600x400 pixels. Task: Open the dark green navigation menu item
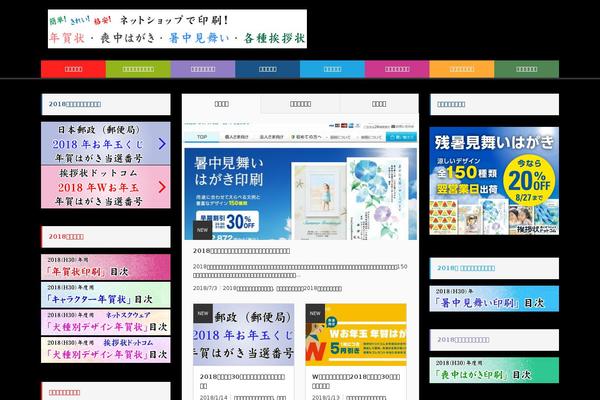click(x=527, y=69)
